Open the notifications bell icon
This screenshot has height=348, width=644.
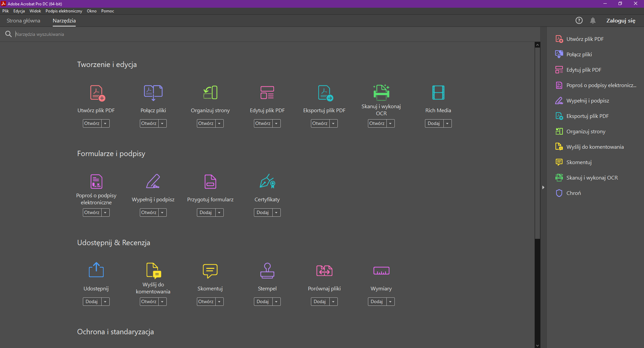point(593,20)
